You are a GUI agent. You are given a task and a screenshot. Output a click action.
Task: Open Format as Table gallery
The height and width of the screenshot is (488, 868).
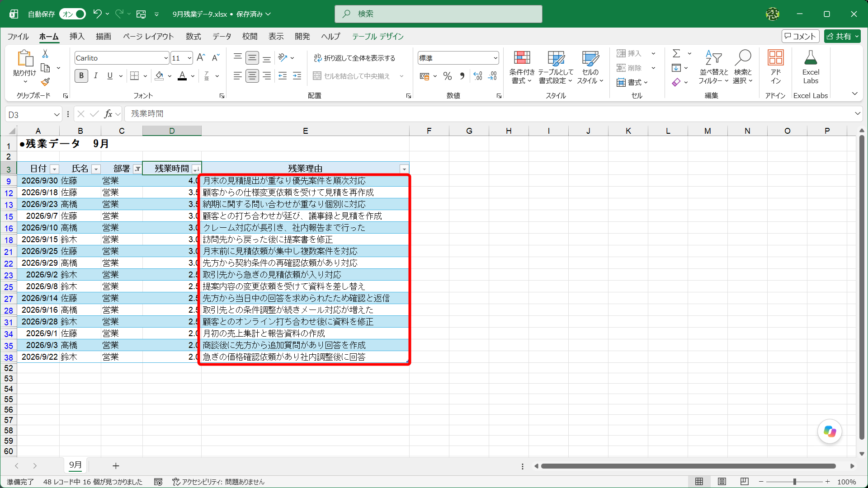tap(556, 67)
